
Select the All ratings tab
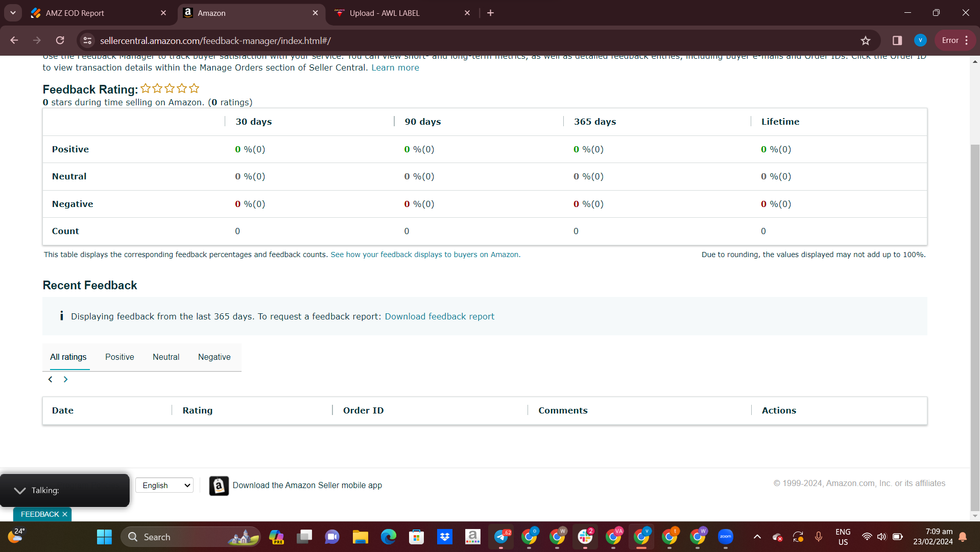click(x=68, y=357)
